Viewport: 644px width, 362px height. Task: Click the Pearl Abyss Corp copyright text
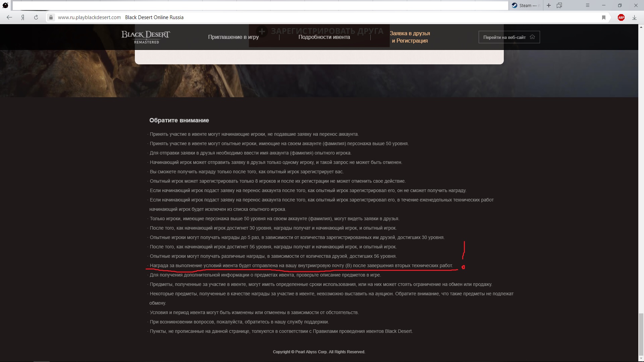[x=319, y=352]
